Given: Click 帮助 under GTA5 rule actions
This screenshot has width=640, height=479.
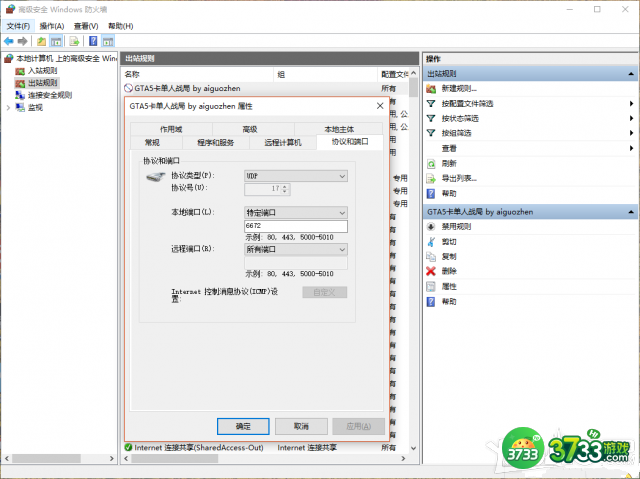Looking at the screenshot, I should pos(449,302).
